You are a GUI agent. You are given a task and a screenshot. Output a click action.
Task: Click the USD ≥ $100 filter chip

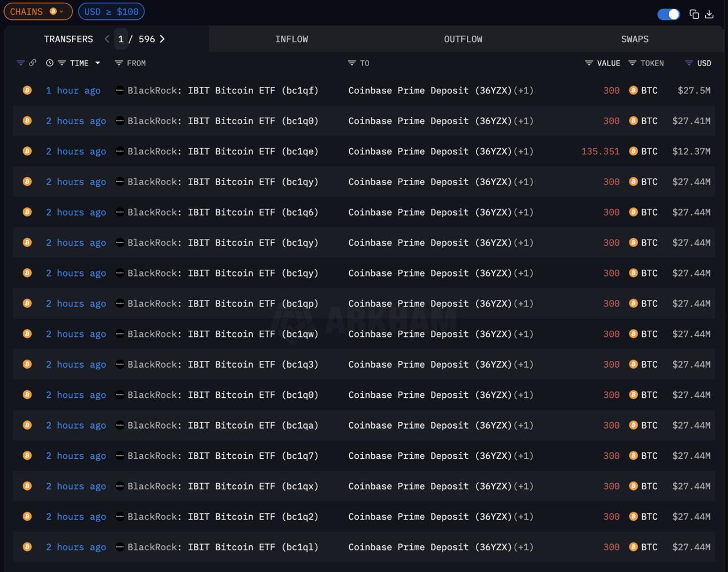click(111, 11)
